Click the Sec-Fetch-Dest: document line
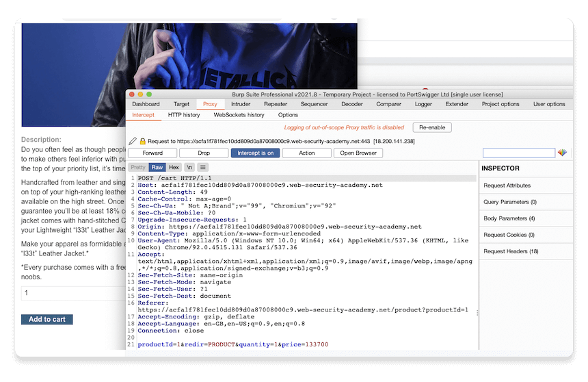The image size is (588, 382). point(184,296)
